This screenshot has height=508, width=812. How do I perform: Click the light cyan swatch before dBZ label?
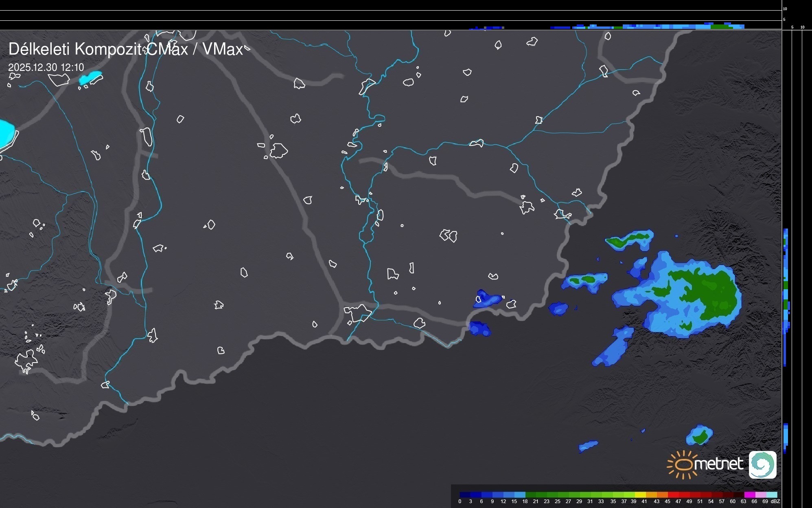772,495
